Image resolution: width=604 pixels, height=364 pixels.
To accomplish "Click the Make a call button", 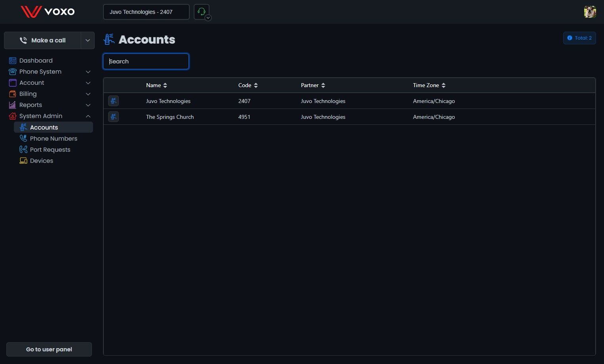I will click(43, 40).
